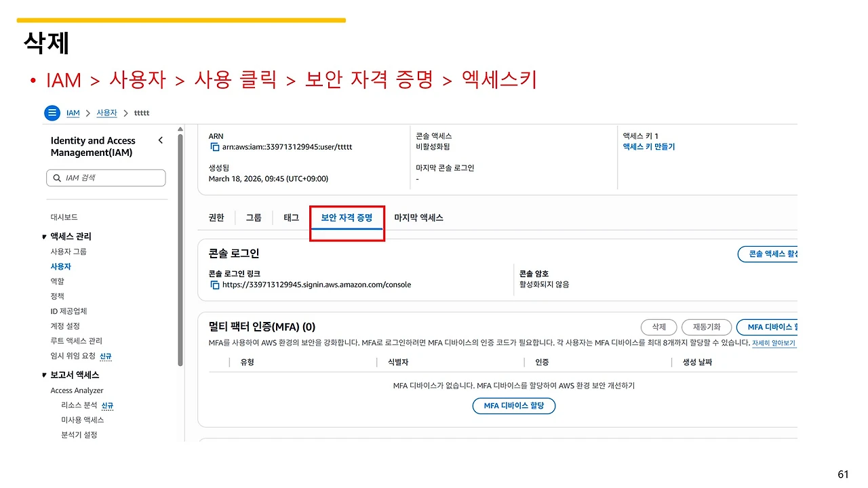Open the 자세히 알아보기 link in MFA section
Image resolution: width=868 pixels, height=488 pixels.
pyautogui.click(x=774, y=342)
